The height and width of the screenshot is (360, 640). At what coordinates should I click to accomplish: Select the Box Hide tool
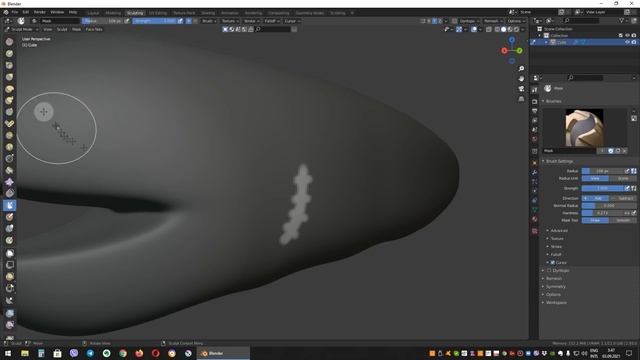(9, 265)
